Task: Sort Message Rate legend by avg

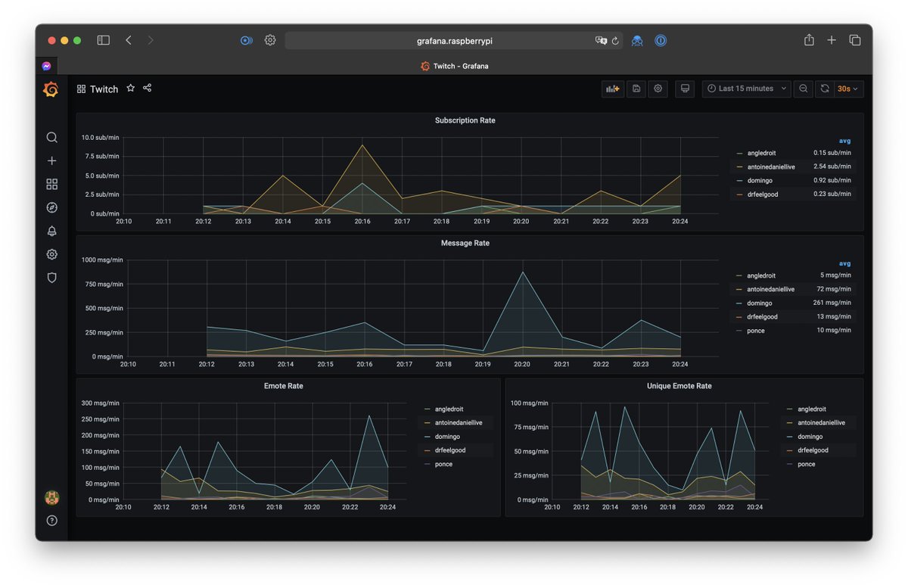Action: (844, 263)
